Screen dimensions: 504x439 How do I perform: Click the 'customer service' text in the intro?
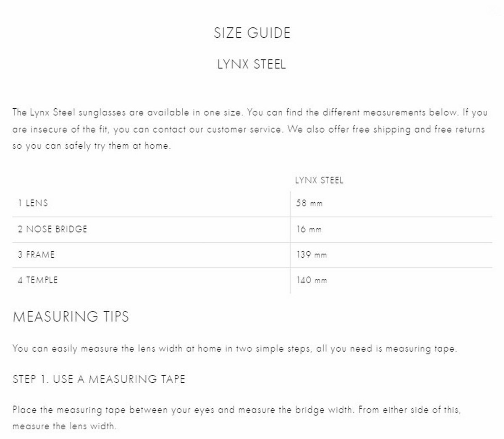coord(244,129)
